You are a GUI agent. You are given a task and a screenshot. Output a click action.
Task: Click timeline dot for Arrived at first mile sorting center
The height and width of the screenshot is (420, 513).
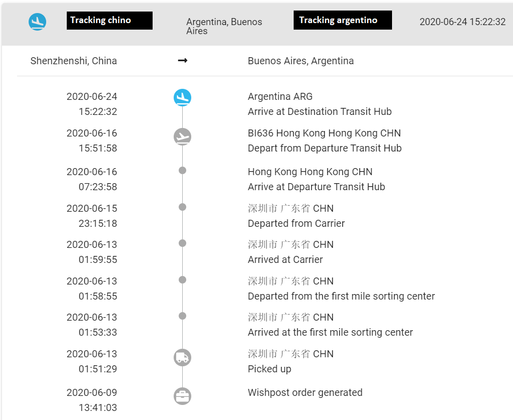click(182, 316)
